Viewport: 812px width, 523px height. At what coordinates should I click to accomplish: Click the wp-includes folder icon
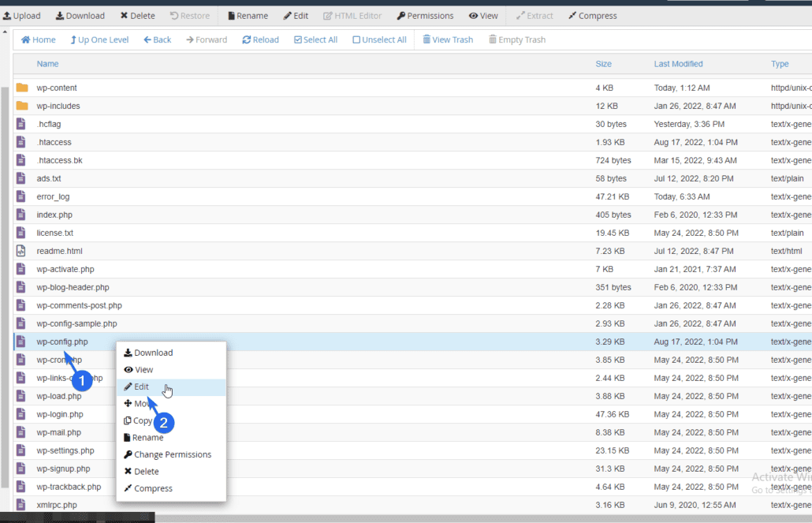click(x=22, y=106)
